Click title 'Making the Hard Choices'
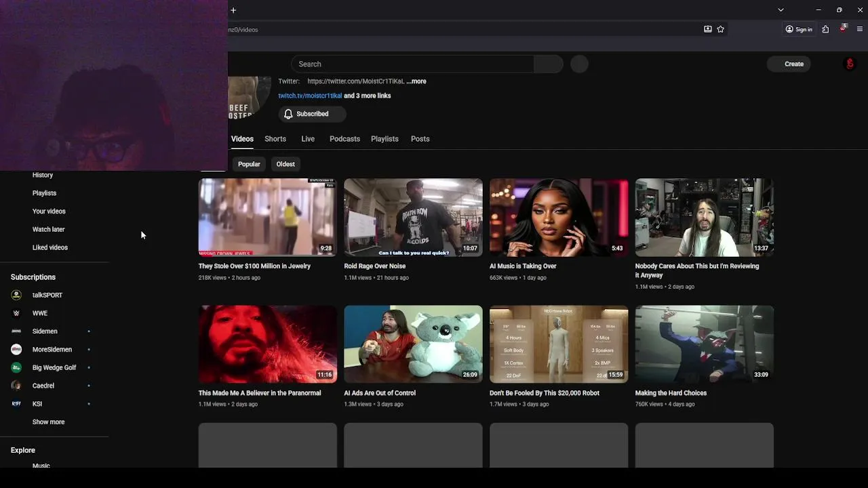 pos(671,393)
